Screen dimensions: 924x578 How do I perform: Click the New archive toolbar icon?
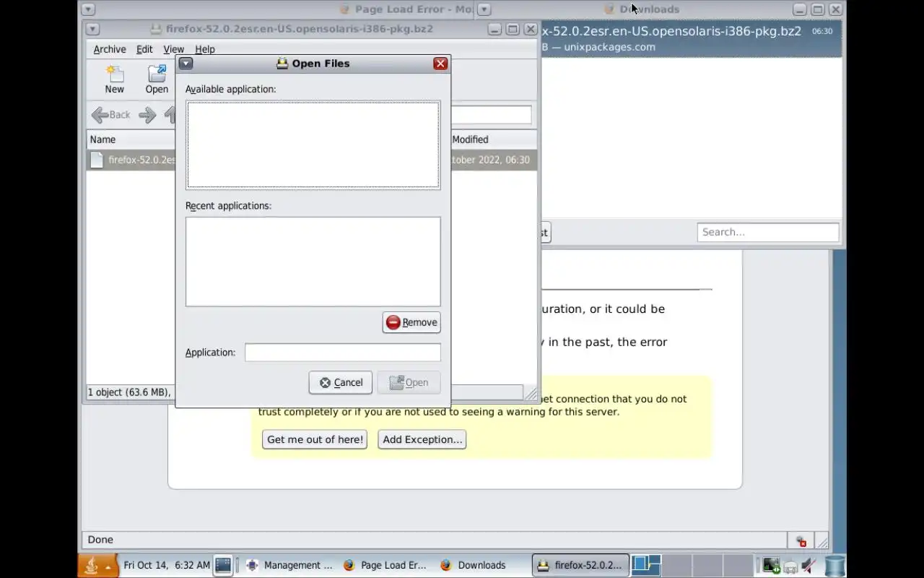click(115, 79)
